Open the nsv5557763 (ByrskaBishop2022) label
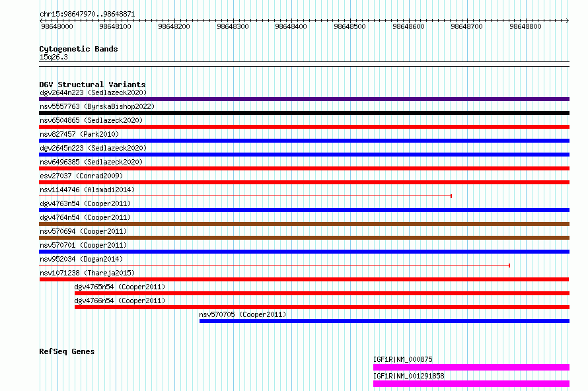The width and height of the screenshot is (588, 391). pyautogui.click(x=97, y=106)
